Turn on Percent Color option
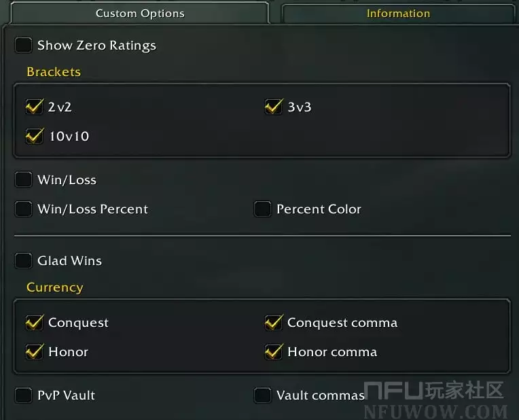Screen dimensions: 519x420 click(x=262, y=209)
